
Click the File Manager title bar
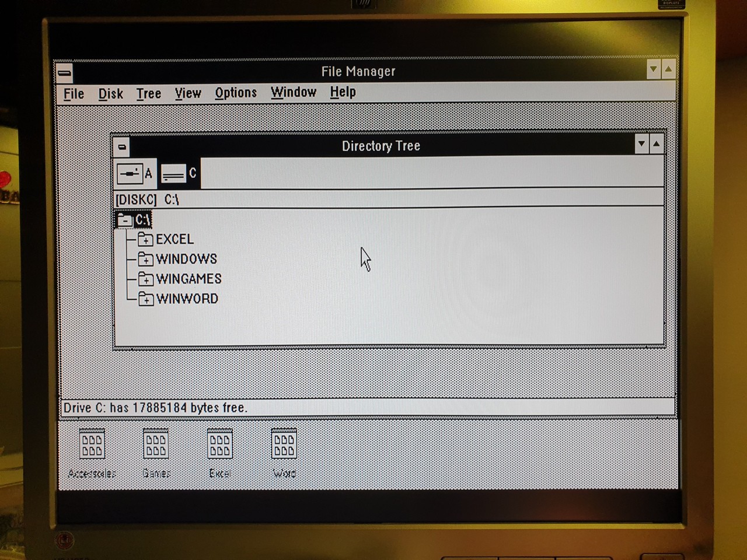[x=358, y=71]
